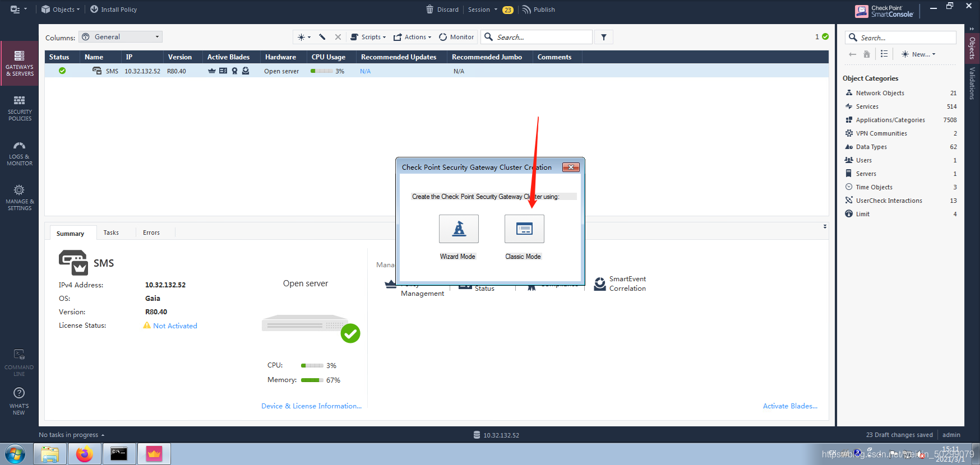Switch to the Errors tab
The height and width of the screenshot is (465, 980).
tap(151, 232)
